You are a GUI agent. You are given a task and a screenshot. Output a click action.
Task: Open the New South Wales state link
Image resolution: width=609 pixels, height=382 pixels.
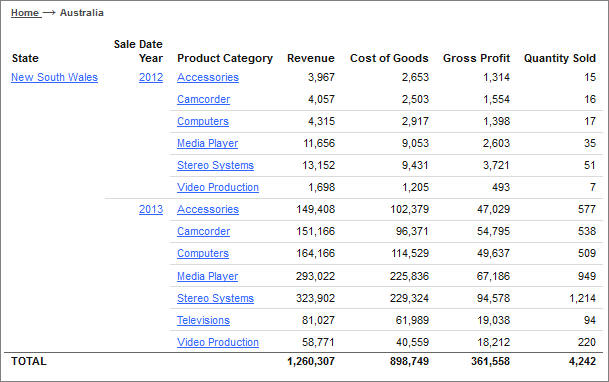click(54, 77)
